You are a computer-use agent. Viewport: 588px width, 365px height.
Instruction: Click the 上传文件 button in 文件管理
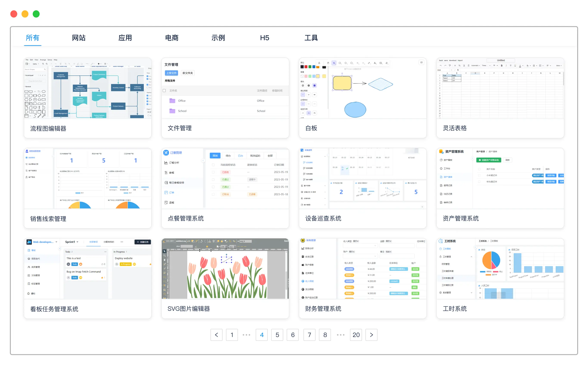tap(172, 73)
